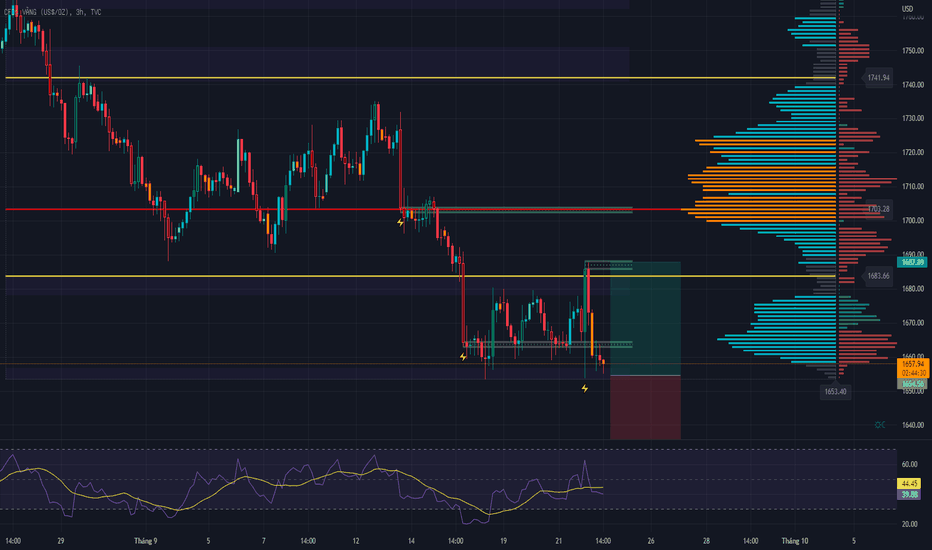Click the lightning icon under the 1660 support box
The width and height of the screenshot is (932, 550).
tap(463, 357)
